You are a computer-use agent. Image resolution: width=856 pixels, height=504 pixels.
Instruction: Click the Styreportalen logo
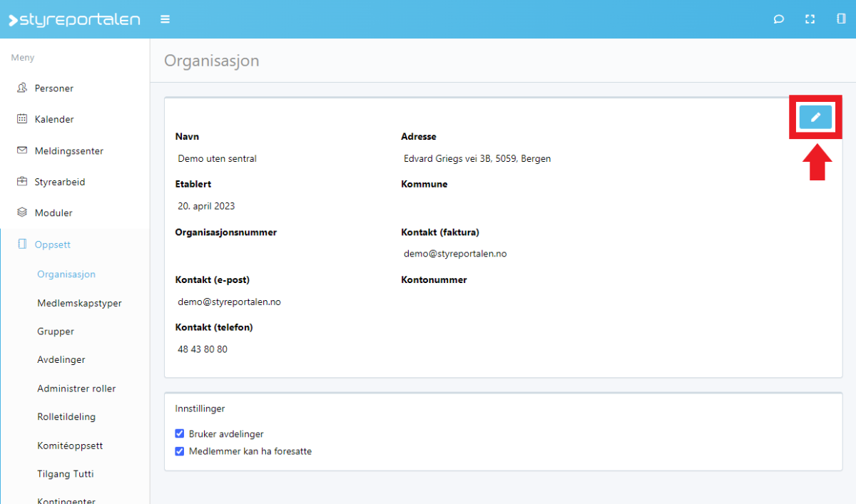click(74, 19)
